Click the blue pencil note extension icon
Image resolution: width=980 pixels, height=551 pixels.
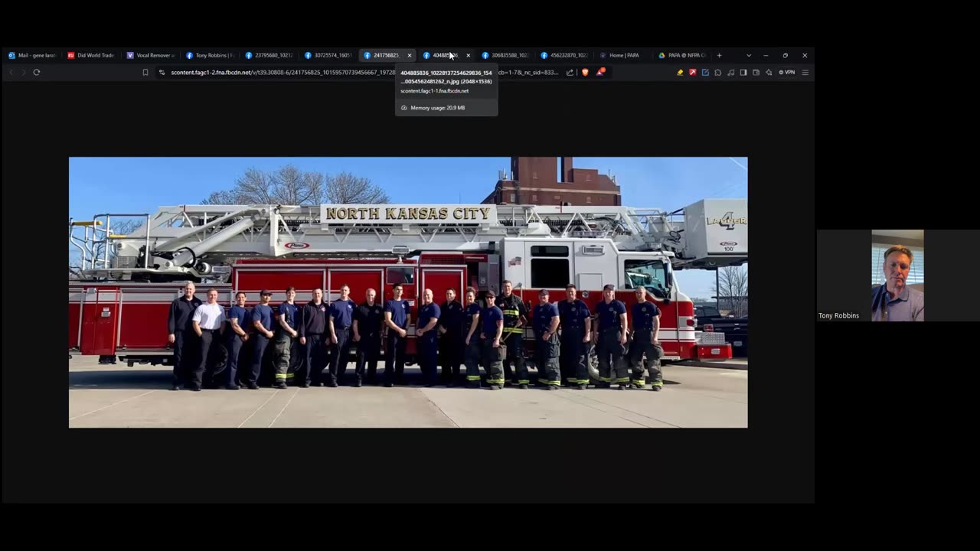point(705,72)
